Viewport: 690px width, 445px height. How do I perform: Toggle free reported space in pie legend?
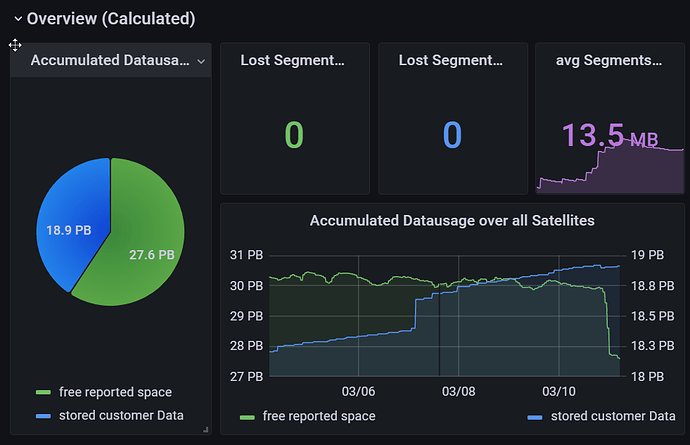(x=115, y=392)
